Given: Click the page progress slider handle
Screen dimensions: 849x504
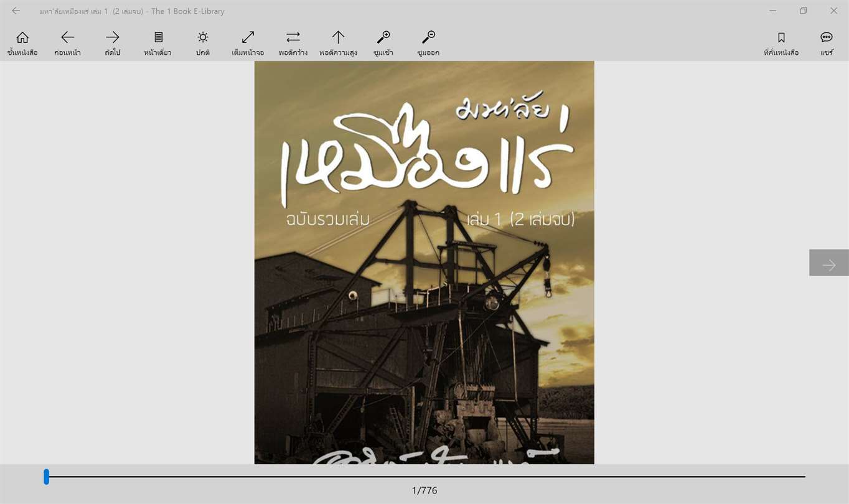Looking at the screenshot, I should [47, 477].
